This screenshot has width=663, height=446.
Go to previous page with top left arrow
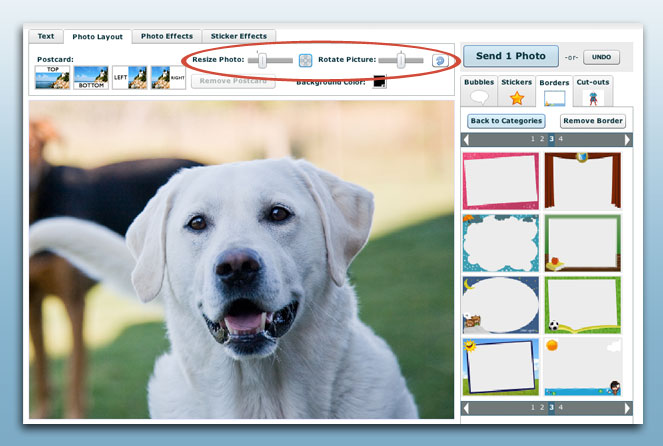tap(466, 140)
